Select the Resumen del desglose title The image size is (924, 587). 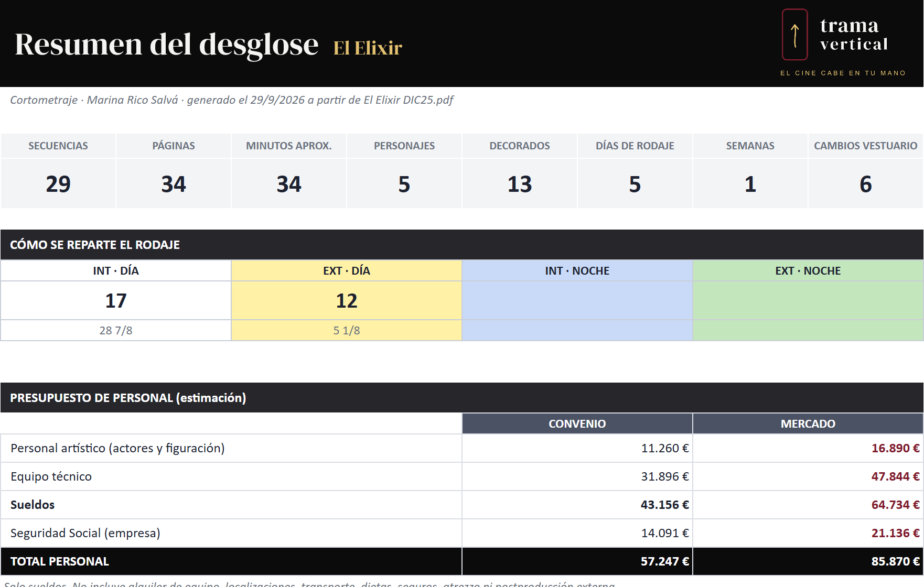pos(167,44)
